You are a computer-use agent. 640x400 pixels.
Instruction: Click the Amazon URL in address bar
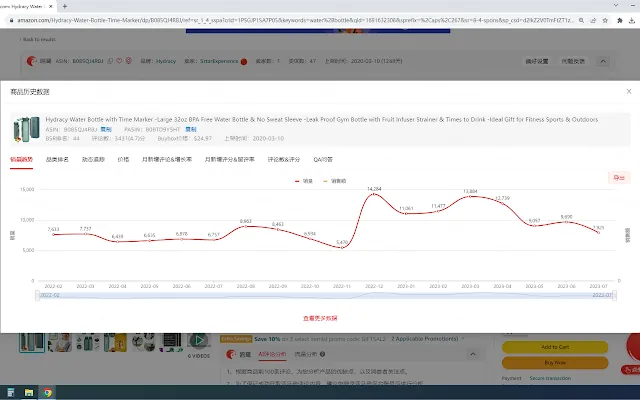pyautogui.click(x=296, y=20)
